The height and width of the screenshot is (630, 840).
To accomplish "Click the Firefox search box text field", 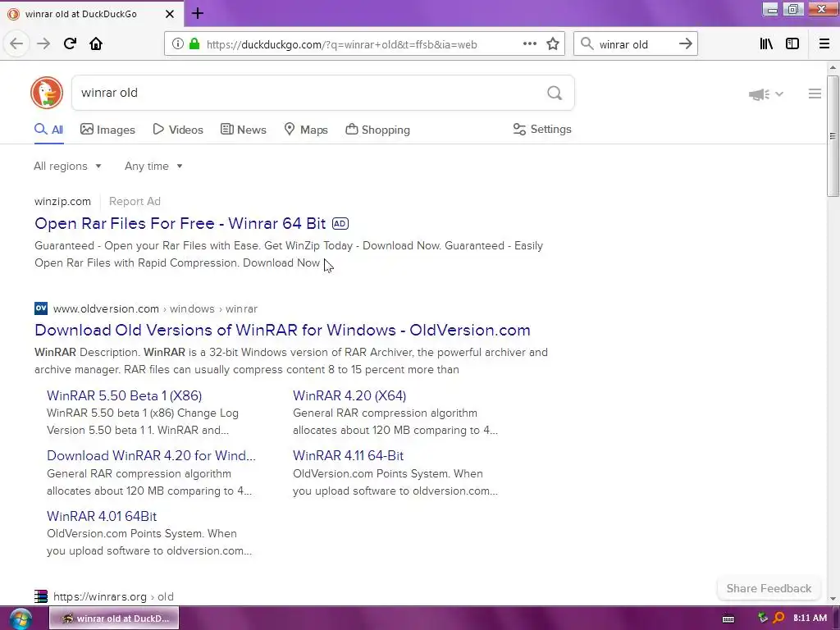I will click(x=635, y=44).
